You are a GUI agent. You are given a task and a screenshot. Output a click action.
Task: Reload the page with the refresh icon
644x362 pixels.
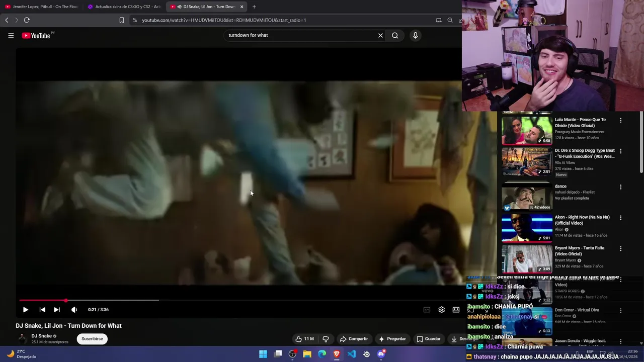(x=27, y=20)
